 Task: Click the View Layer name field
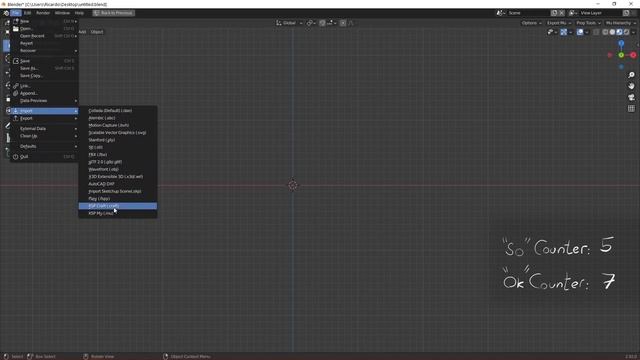tap(600, 13)
